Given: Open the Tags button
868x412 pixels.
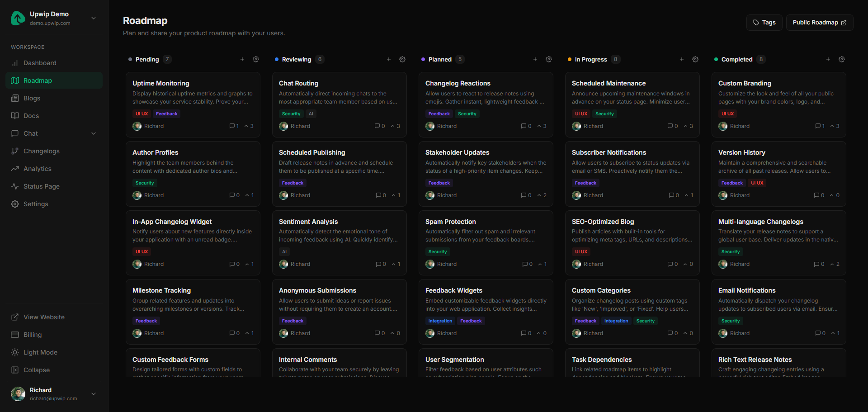Looking at the screenshot, I should [x=764, y=23].
